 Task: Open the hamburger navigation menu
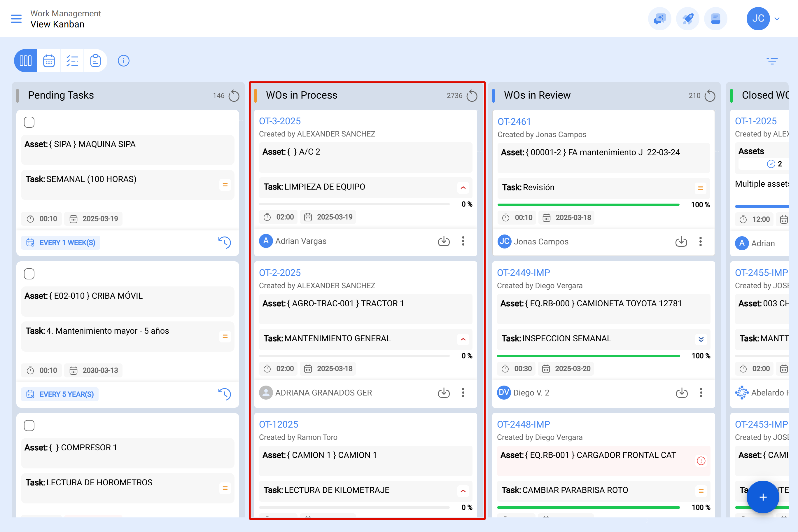tap(16, 19)
